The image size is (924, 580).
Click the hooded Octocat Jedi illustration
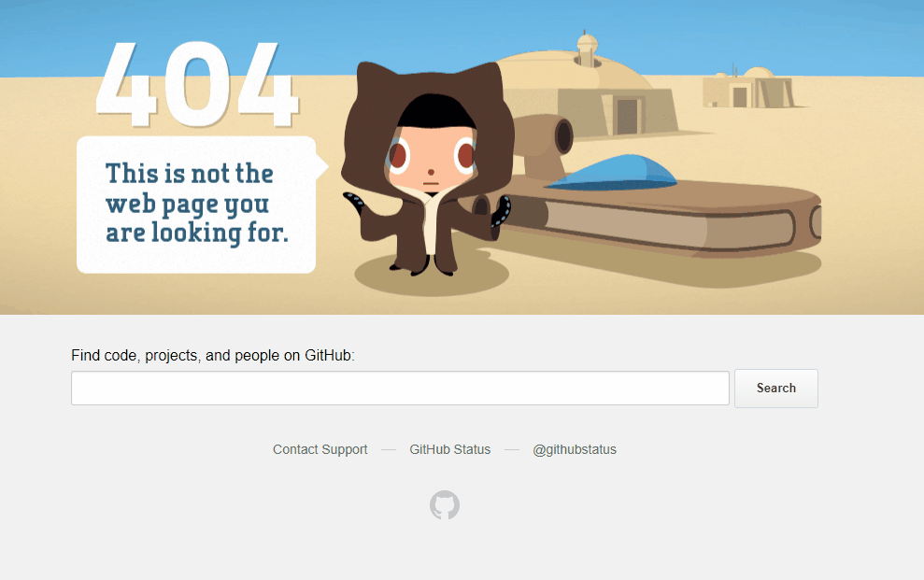pyautogui.click(x=428, y=169)
